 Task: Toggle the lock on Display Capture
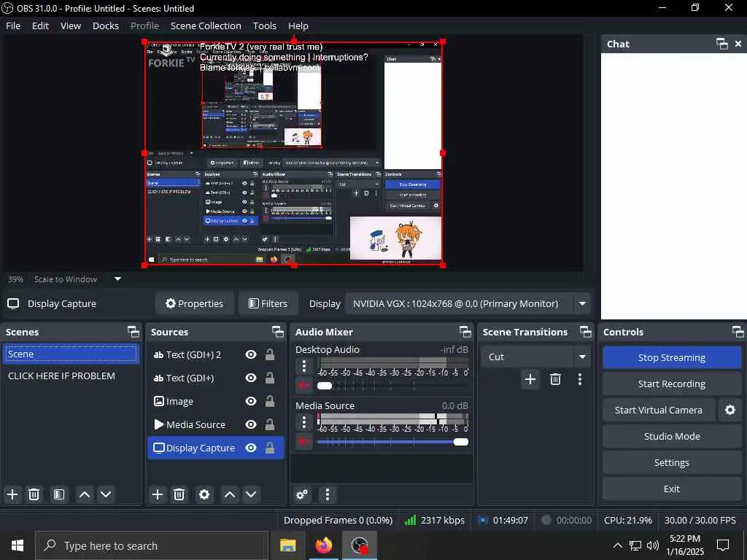pyautogui.click(x=270, y=448)
